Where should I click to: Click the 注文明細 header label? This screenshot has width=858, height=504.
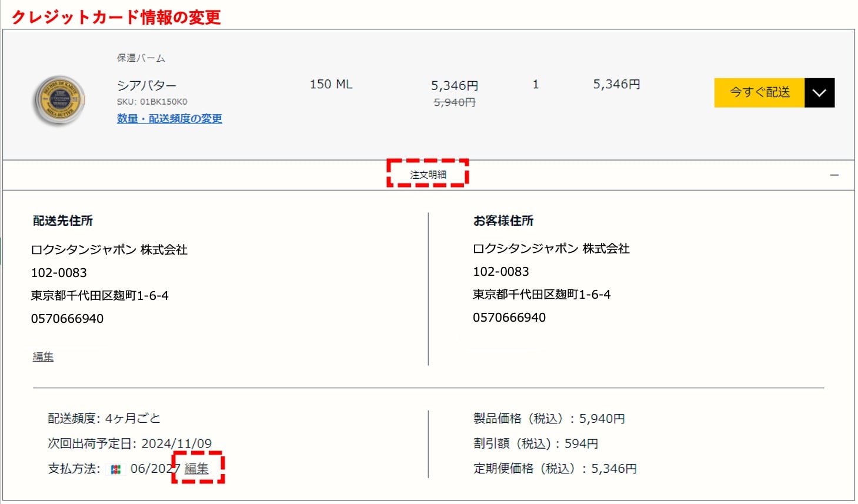428,175
